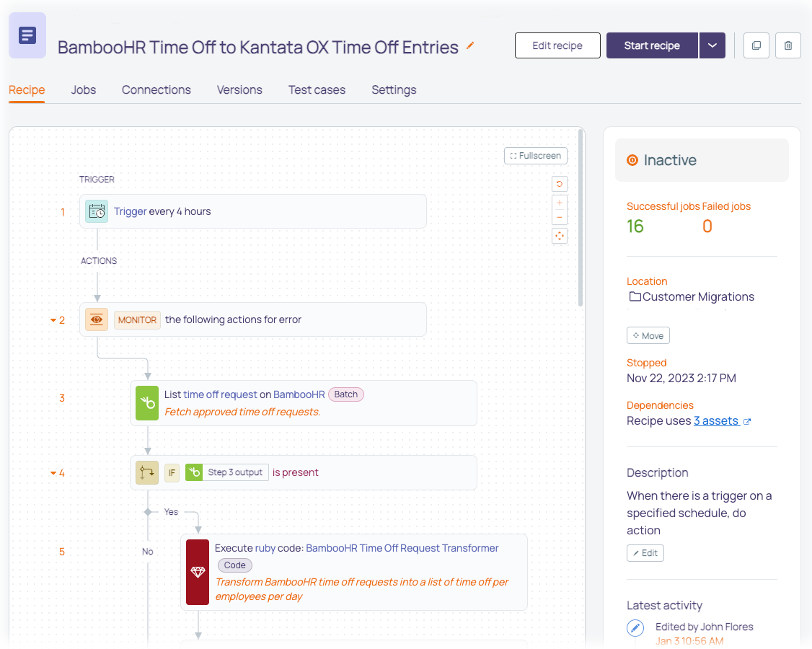
Task: Collapse step 2 Monitor block
Action: coord(53,320)
